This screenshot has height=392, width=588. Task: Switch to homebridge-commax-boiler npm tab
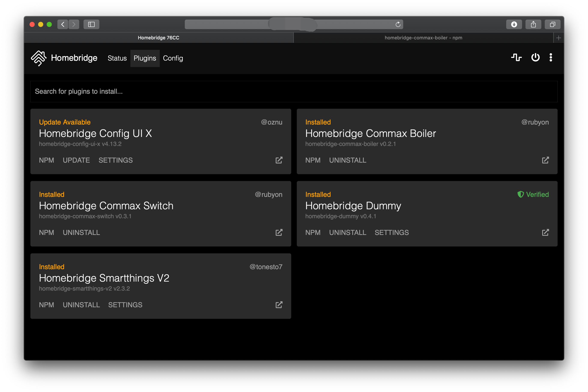pos(423,38)
